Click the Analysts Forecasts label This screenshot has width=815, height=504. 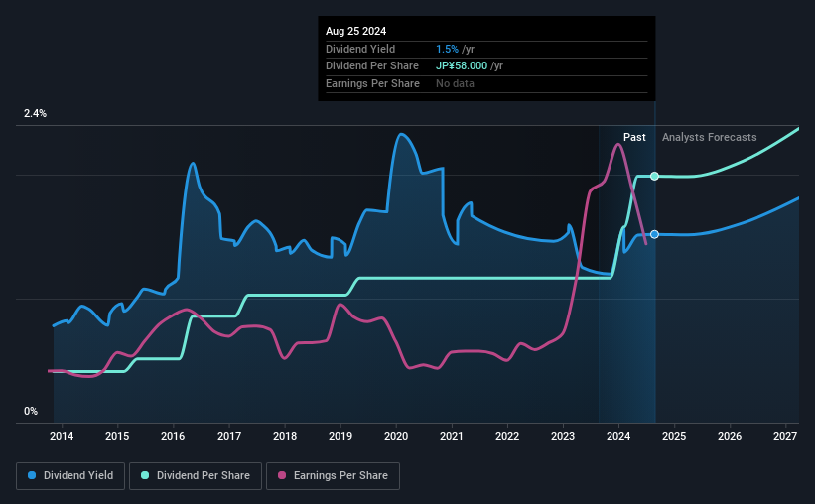(x=709, y=137)
